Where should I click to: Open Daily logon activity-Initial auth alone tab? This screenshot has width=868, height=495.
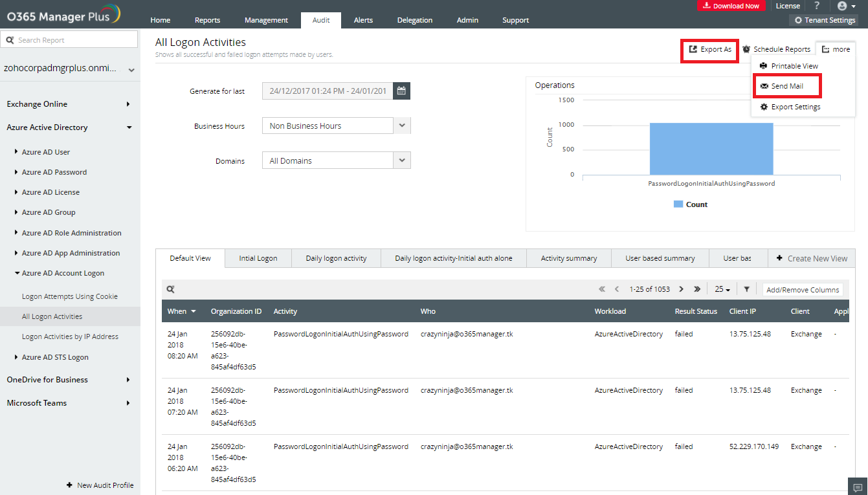tap(454, 258)
